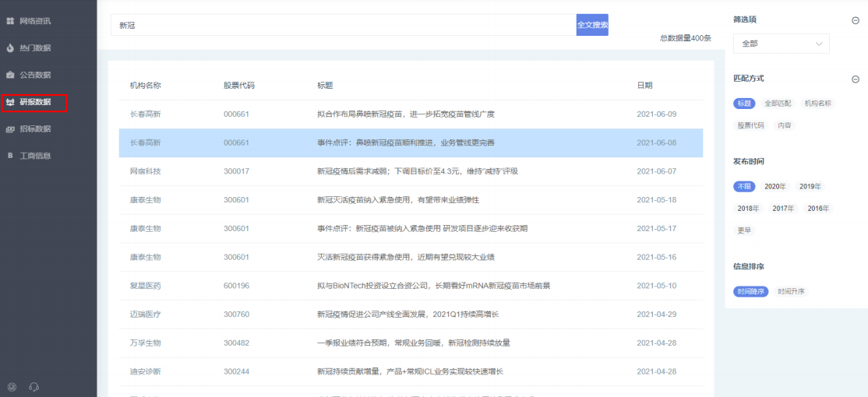Select the 2020年 publish time filter

click(x=774, y=187)
